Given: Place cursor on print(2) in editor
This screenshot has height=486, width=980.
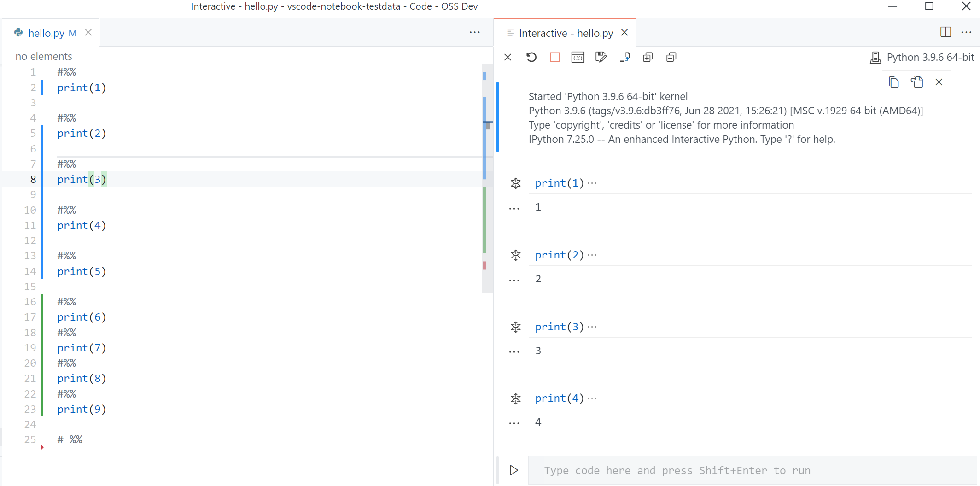Looking at the screenshot, I should click(82, 133).
